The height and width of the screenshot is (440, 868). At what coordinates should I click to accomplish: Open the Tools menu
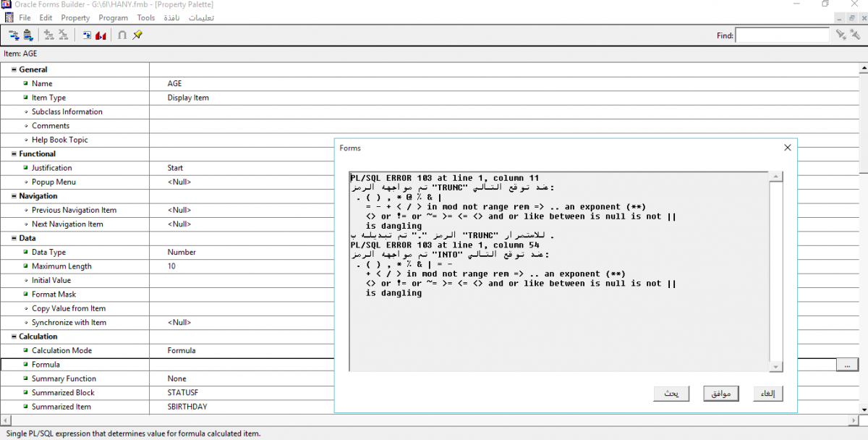[145, 17]
